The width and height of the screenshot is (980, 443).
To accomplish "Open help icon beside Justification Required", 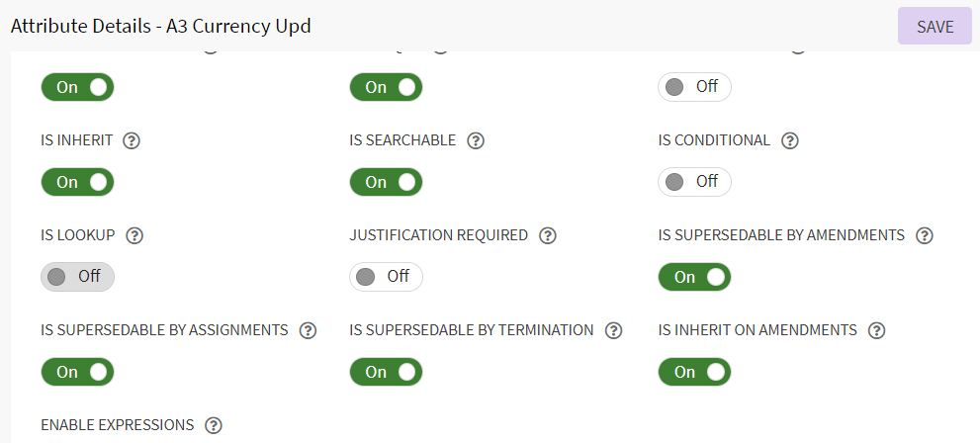I will [548, 235].
